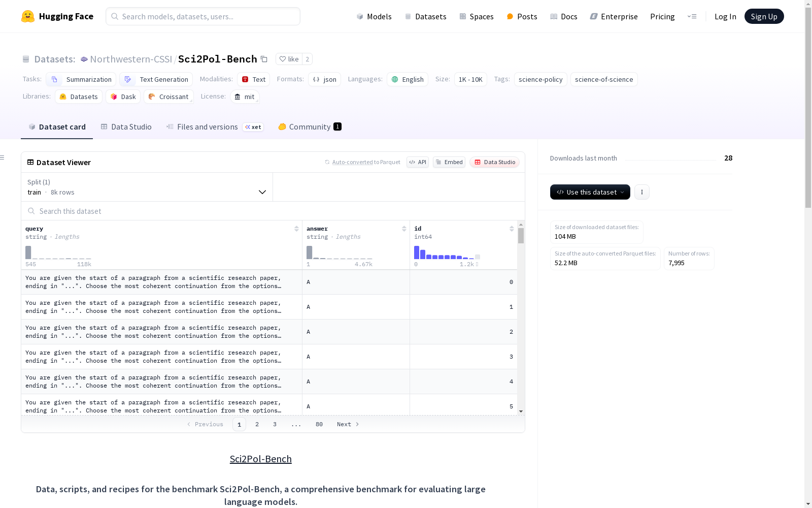Click the science-policy tag
This screenshot has height=508, width=812.
click(x=540, y=79)
